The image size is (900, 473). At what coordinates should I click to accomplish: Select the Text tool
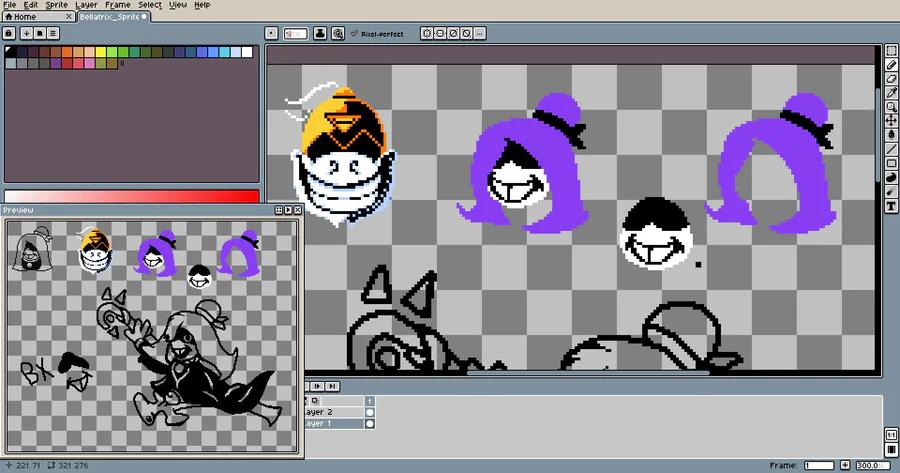point(891,206)
